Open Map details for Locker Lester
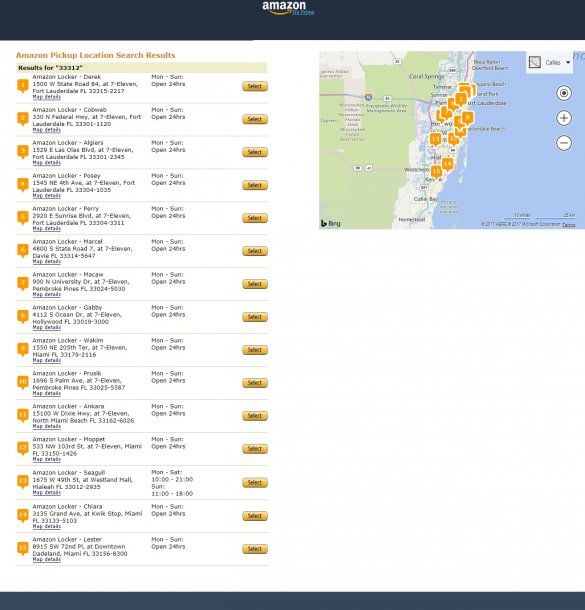 pyautogui.click(x=47, y=559)
